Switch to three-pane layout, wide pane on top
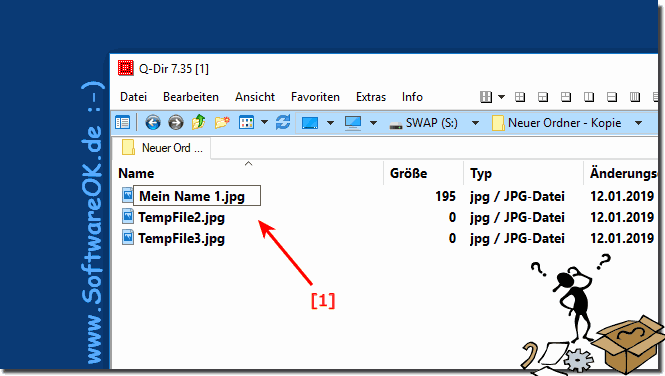Viewport: 665px width, 376px height. pos(543,97)
